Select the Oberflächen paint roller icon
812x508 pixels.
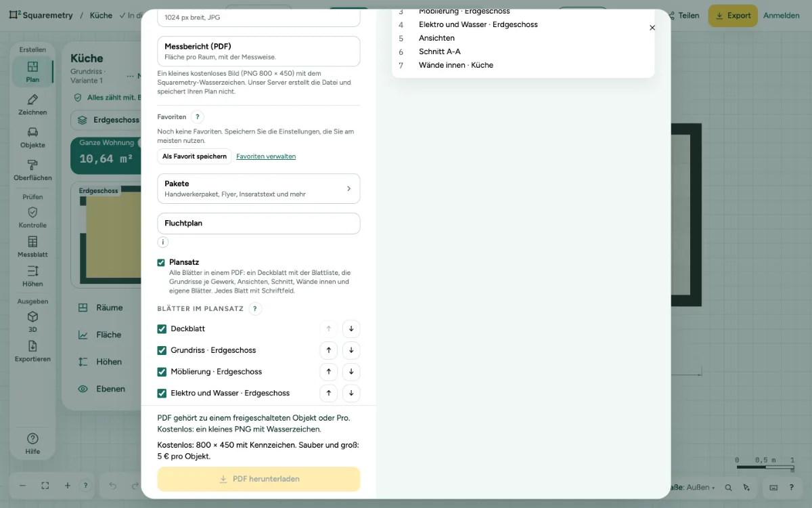32,170
